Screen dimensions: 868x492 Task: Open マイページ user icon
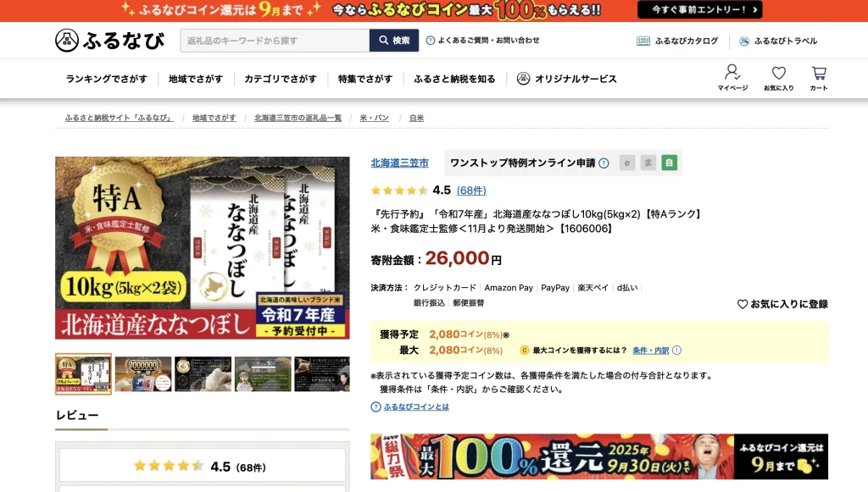pos(732,73)
